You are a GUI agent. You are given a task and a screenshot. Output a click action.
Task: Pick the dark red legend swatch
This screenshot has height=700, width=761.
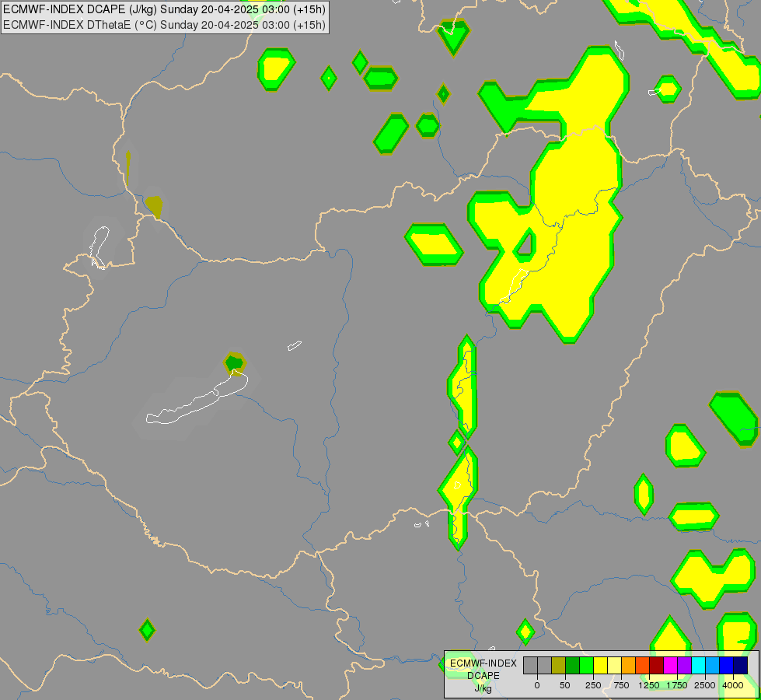click(x=657, y=666)
